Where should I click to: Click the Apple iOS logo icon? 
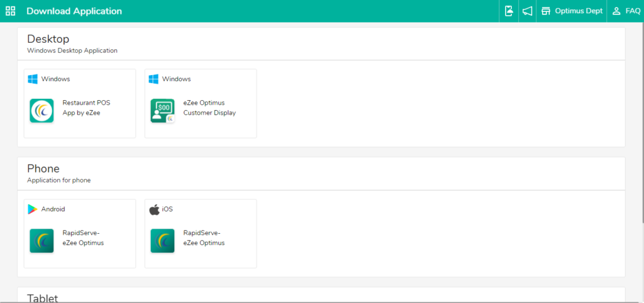tap(154, 209)
